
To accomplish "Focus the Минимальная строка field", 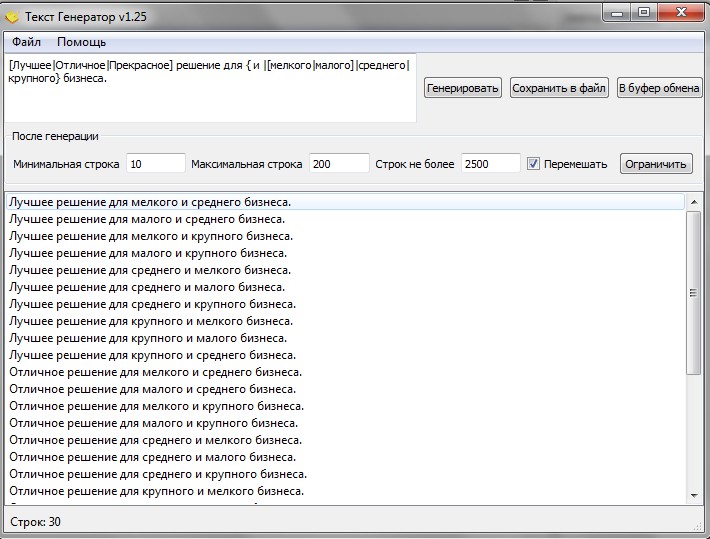I will (x=156, y=164).
